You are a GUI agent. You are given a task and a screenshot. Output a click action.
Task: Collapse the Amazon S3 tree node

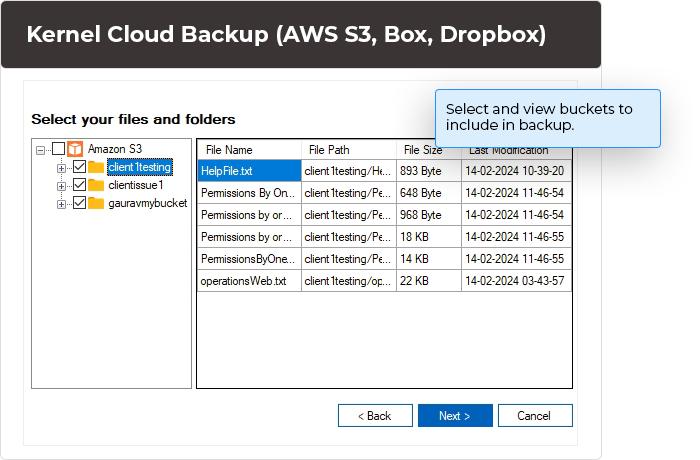pyautogui.click(x=41, y=150)
